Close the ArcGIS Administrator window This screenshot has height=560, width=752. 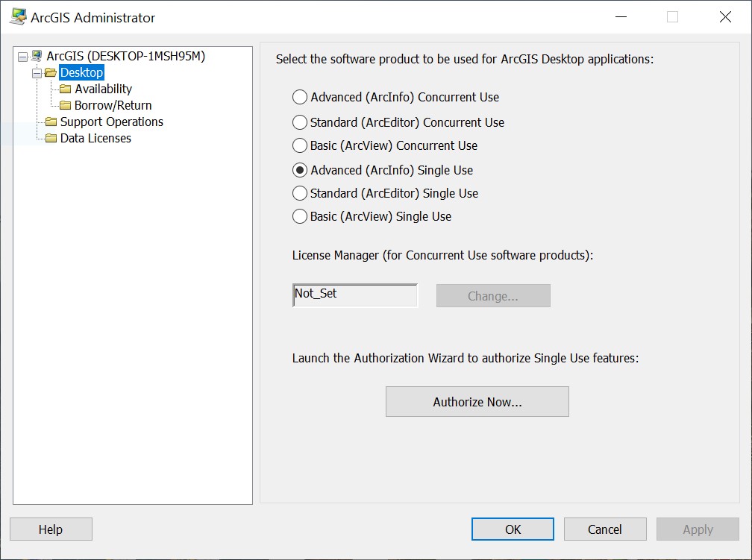[x=725, y=17]
